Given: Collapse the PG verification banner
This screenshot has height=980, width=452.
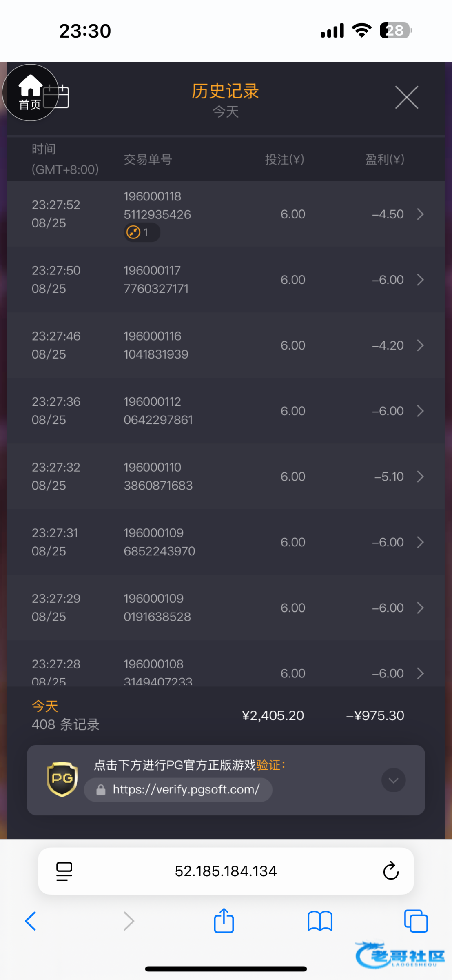Looking at the screenshot, I should coord(393,780).
